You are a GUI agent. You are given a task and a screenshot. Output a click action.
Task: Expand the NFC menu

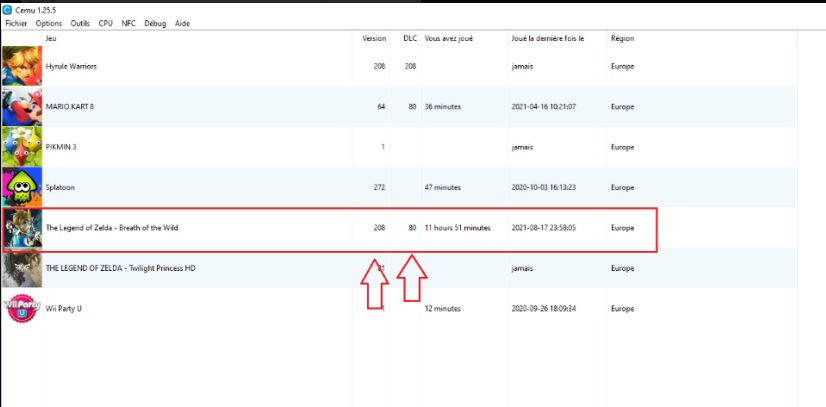(128, 23)
